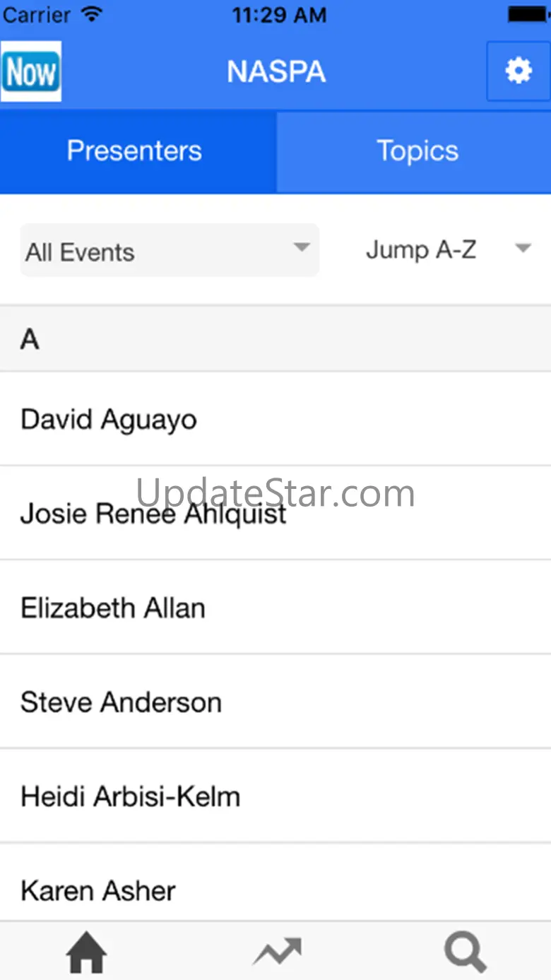Select presenter David Aguayo

click(x=109, y=419)
